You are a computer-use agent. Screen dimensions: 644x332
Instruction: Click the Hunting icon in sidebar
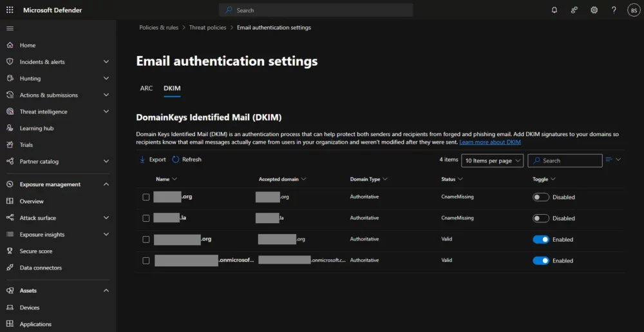[10, 78]
